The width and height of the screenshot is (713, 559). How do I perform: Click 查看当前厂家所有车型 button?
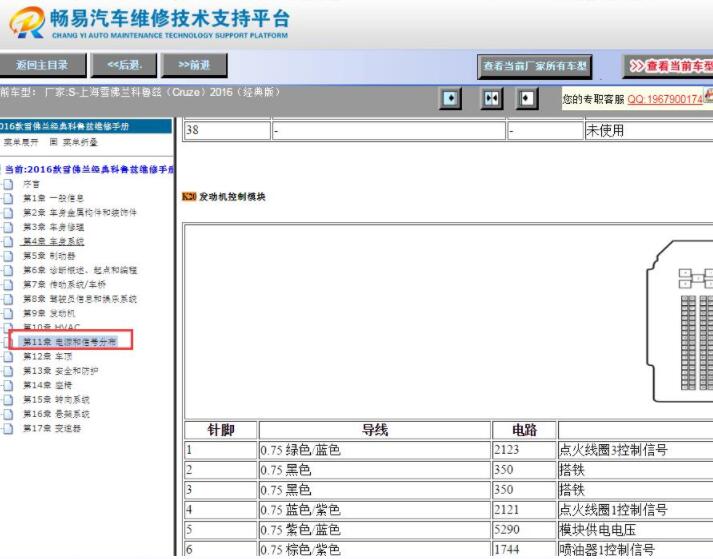click(x=535, y=66)
